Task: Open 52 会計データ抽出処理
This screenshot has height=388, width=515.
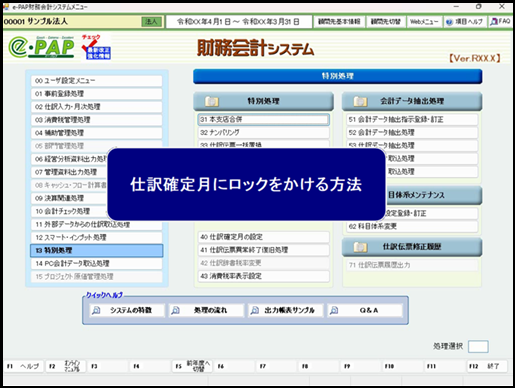Action: (412, 132)
